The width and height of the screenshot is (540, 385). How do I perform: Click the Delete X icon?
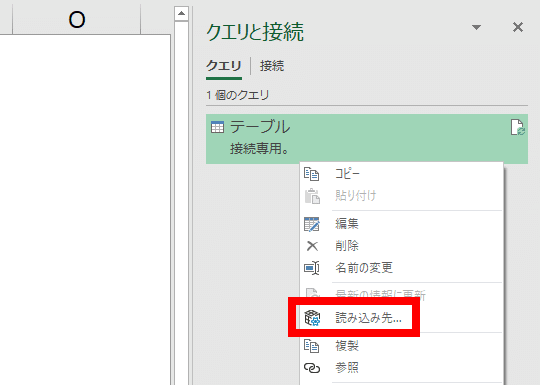(x=312, y=246)
